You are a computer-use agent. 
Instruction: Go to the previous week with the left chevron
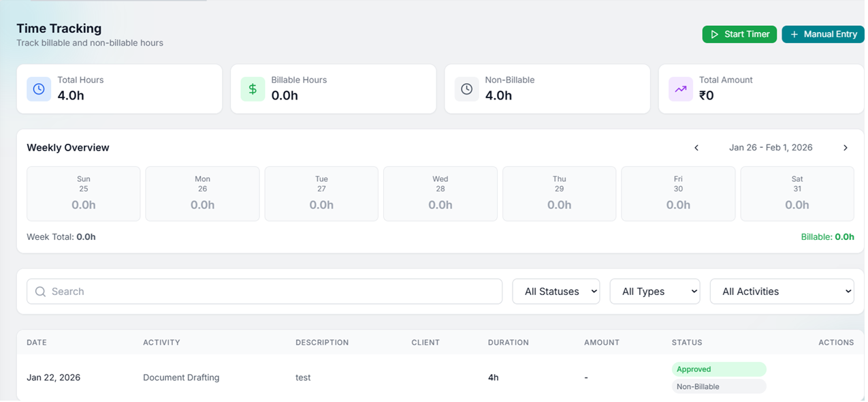coord(696,148)
